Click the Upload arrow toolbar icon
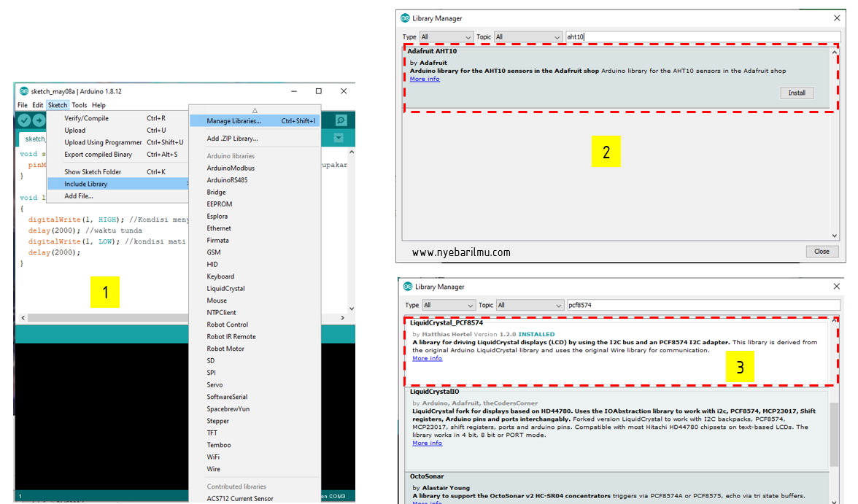This screenshot has width=858, height=504. [39, 120]
